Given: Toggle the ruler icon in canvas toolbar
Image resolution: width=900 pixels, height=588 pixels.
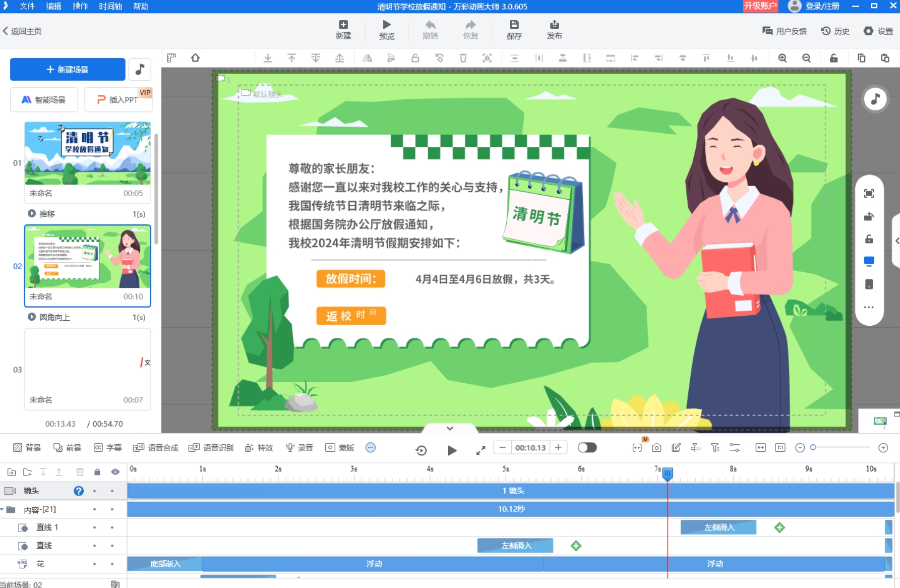Looking at the screenshot, I should [x=171, y=58].
